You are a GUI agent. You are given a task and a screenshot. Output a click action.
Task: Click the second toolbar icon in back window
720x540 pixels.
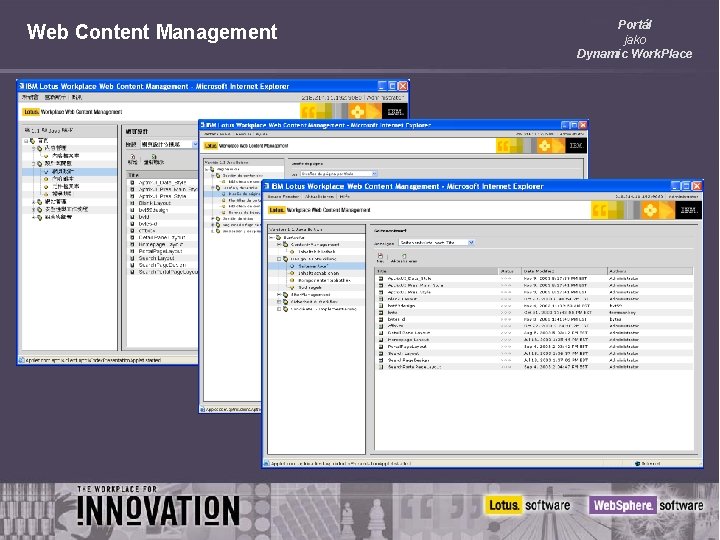coord(153,159)
